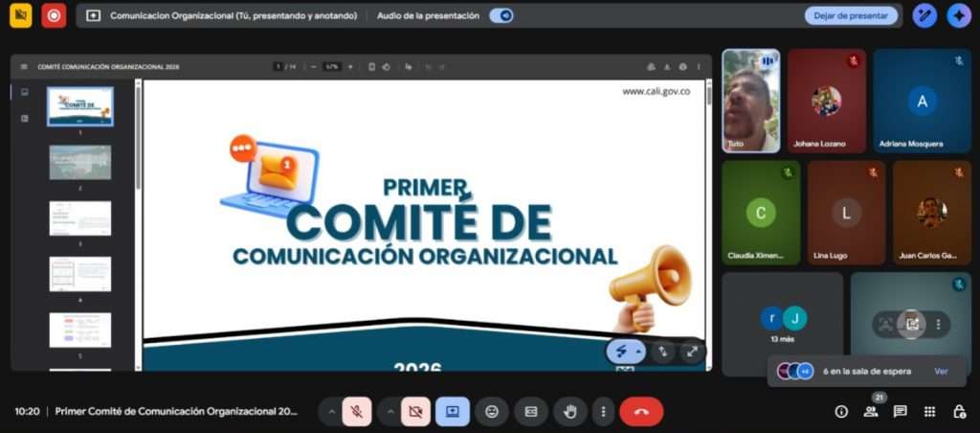This screenshot has height=433, width=980.
Task: Turn on closed captions
Action: pyautogui.click(x=531, y=411)
